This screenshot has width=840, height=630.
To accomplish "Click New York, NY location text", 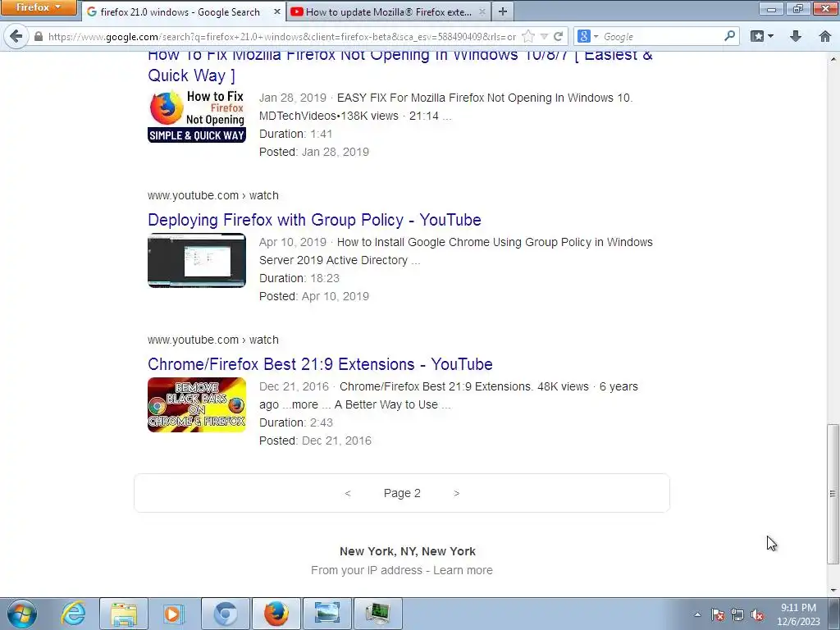I will tap(407, 551).
